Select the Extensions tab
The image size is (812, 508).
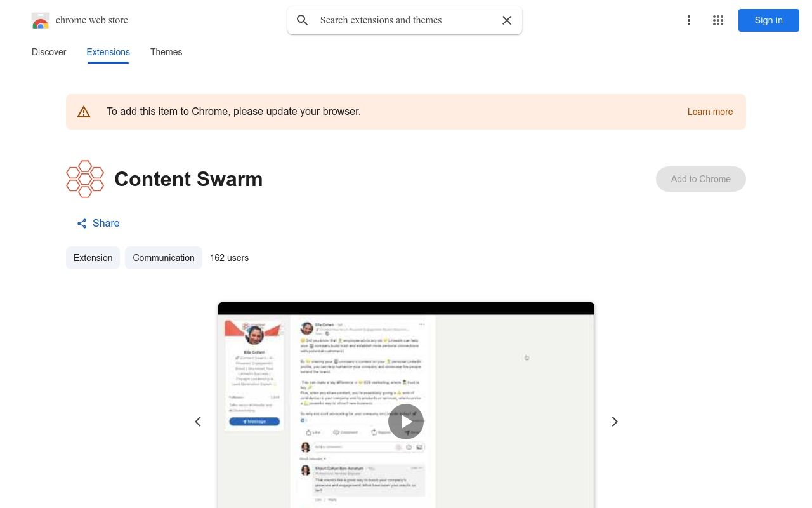[x=108, y=52]
